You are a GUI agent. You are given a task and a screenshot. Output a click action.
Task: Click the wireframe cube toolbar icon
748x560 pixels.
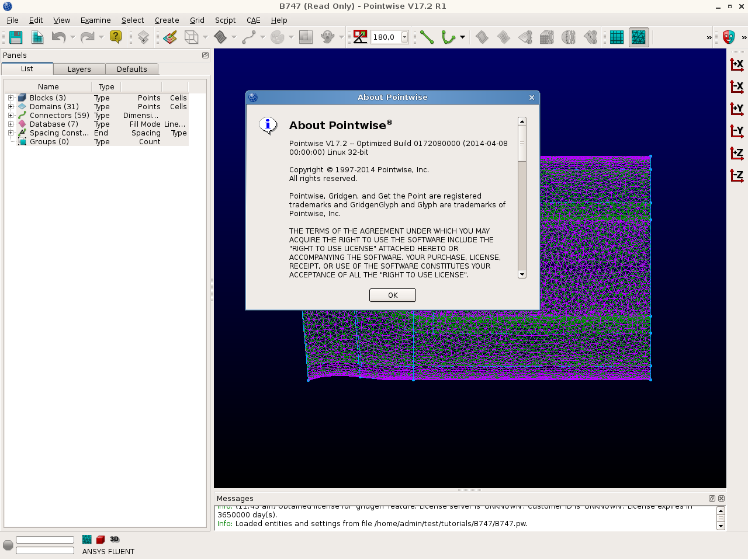[x=191, y=37]
